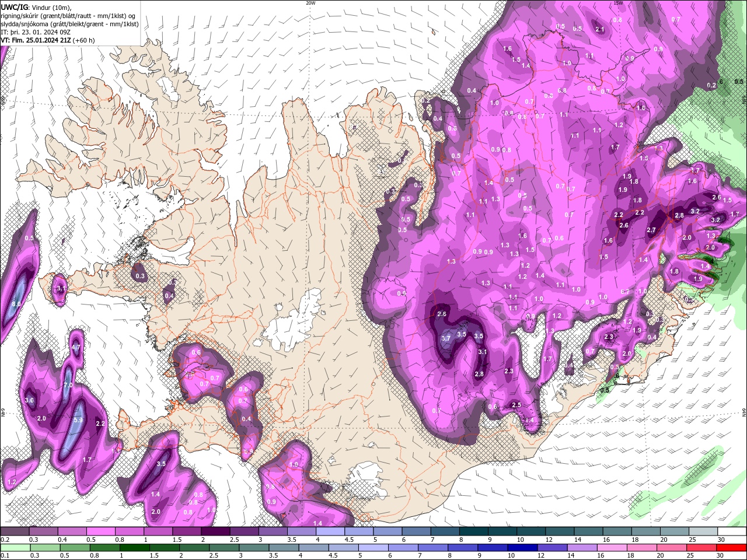Viewport: 747px width, 560px height.
Task: Click the bright pink snow swatch labelled 0.5
Action: [100, 531]
